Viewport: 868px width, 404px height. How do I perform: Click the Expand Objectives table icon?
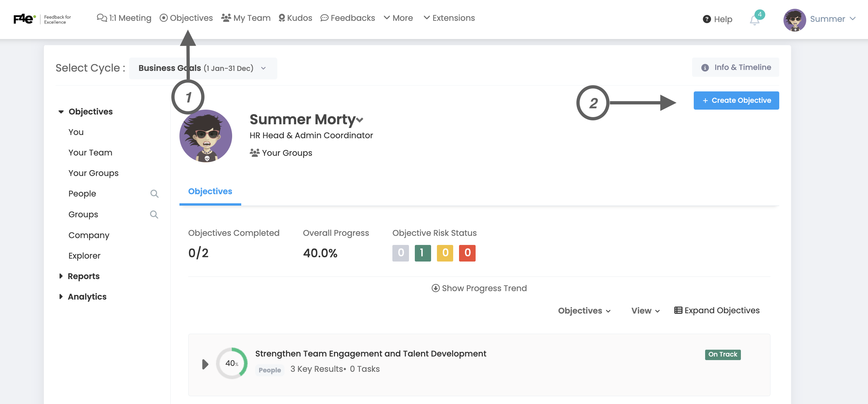[678, 310]
